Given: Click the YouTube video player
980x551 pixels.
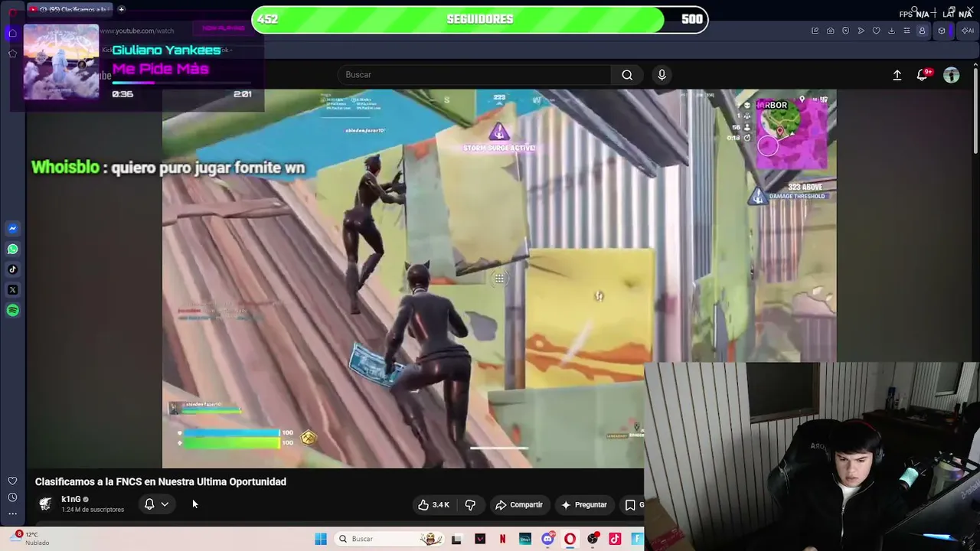Looking at the screenshot, I should tap(499, 279).
